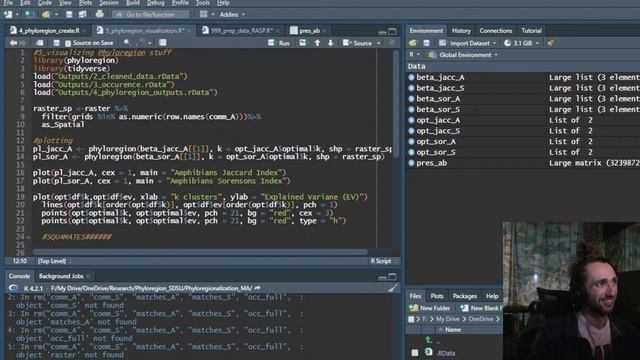The image size is (640, 360).
Task: Click the Compile Report notebook icon
Action: 163,42
